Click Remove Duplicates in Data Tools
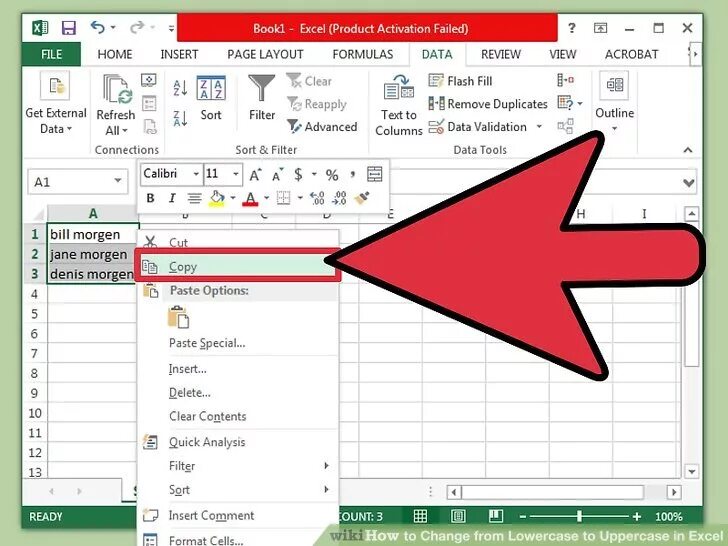Viewport: 728px width, 546px height. click(488, 104)
